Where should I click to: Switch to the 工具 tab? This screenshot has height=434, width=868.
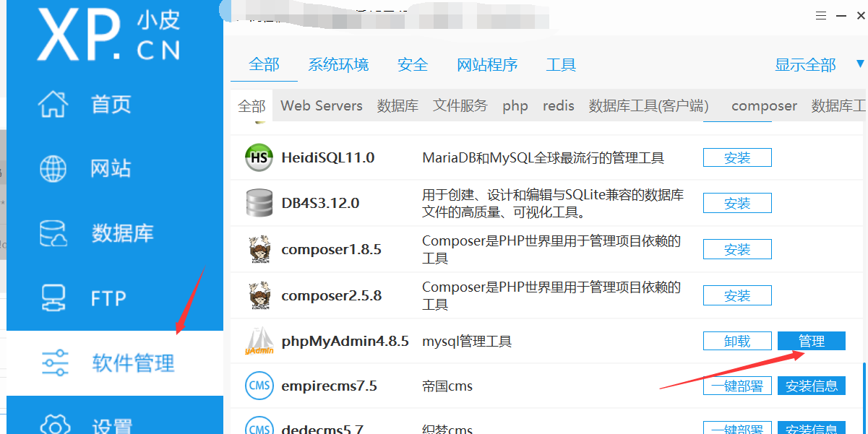pos(561,65)
